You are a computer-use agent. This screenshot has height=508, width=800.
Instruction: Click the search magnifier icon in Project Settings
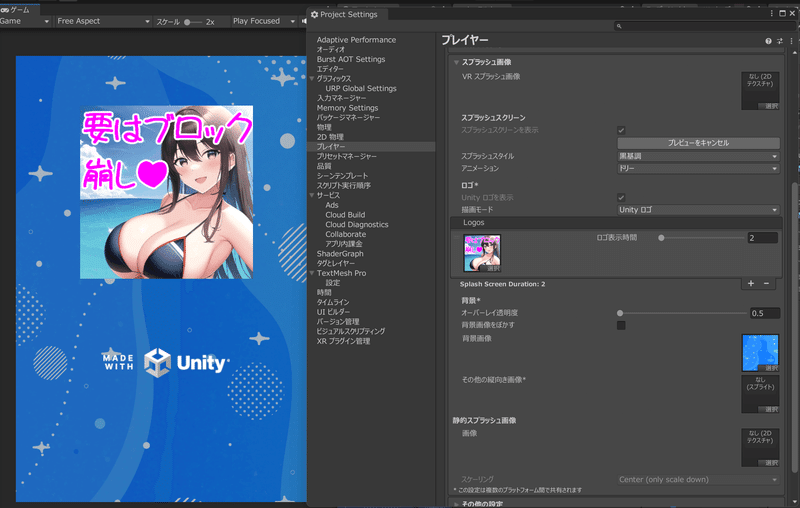click(x=619, y=26)
